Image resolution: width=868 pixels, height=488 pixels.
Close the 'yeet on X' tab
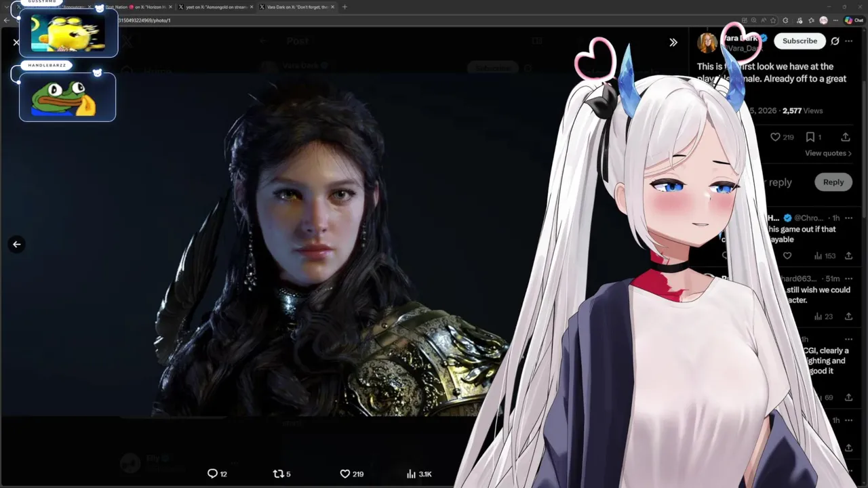(x=252, y=7)
